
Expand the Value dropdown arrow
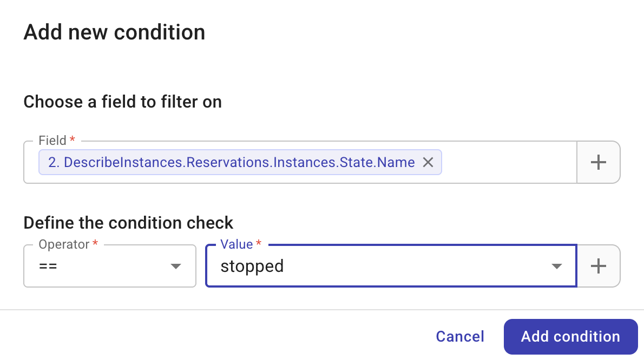pyautogui.click(x=556, y=266)
